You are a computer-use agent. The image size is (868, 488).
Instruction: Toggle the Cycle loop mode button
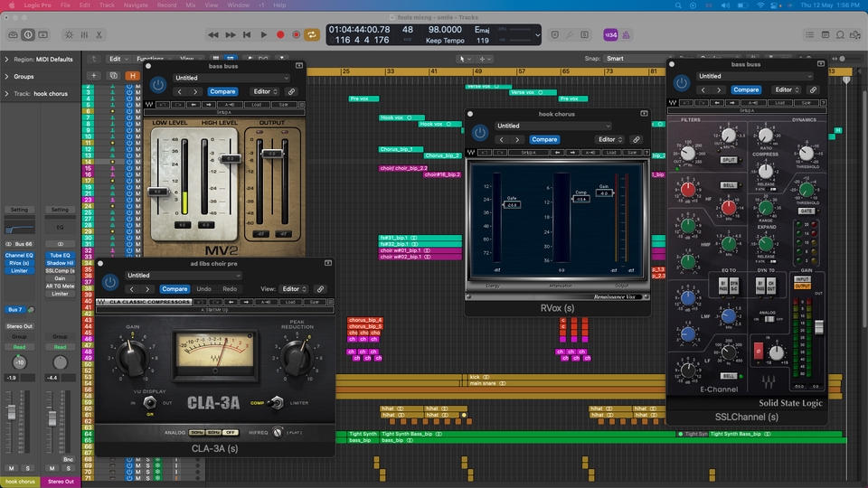312,35
